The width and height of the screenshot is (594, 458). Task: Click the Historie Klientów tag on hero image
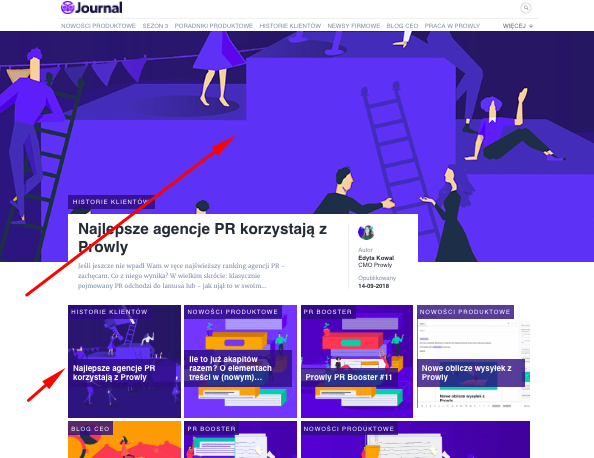111,202
